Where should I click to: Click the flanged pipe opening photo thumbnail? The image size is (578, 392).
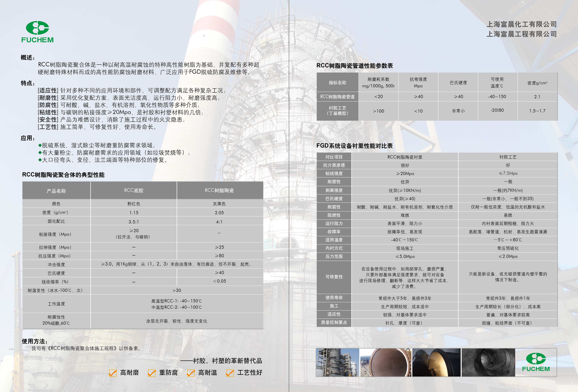click(x=386, y=362)
